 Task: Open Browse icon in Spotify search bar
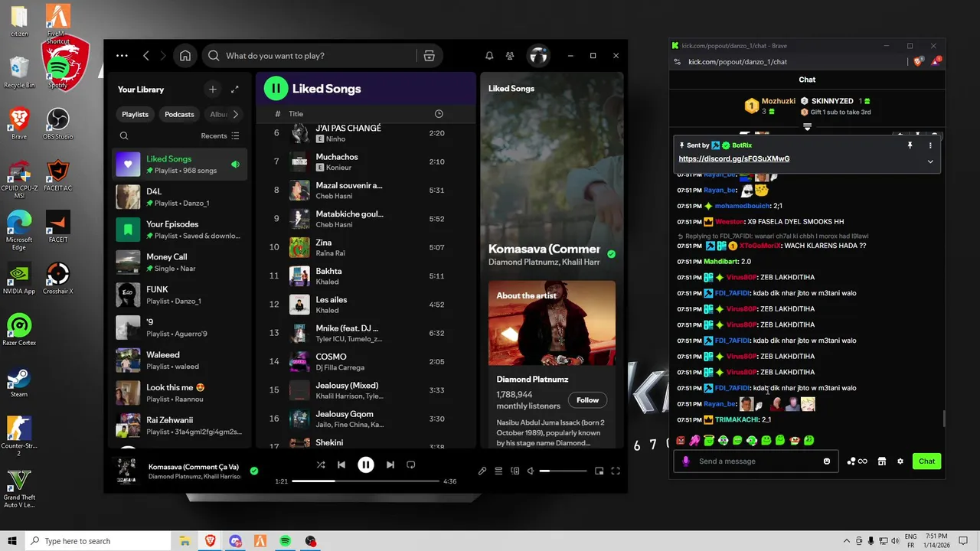pyautogui.click(x=429, y=56)
